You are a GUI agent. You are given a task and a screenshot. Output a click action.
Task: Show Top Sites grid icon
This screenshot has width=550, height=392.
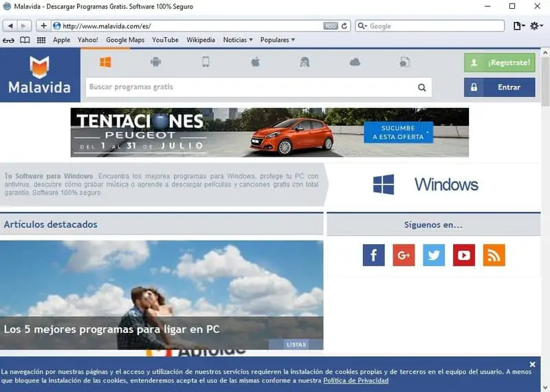[41, 40]
